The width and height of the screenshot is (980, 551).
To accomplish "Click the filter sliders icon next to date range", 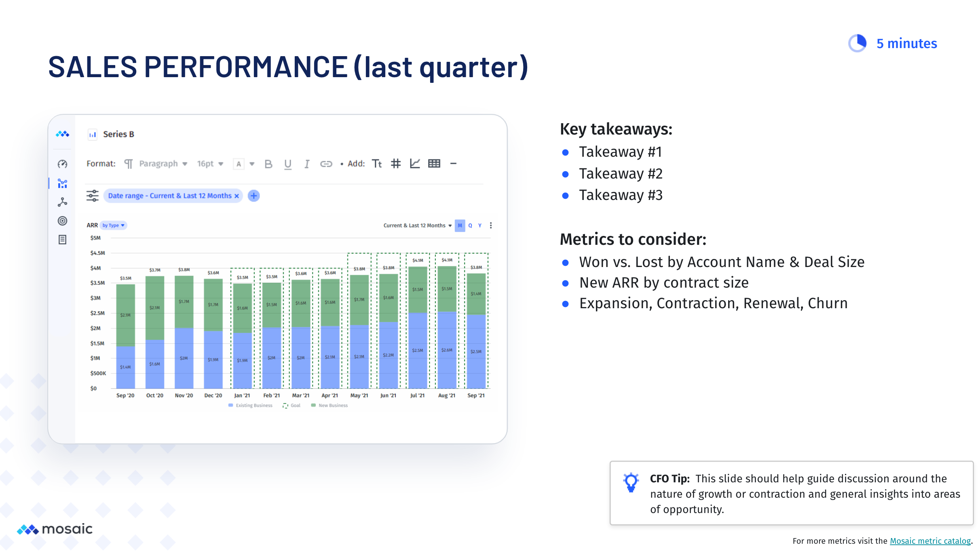I will pyautogui.click(x=92, y=196).
